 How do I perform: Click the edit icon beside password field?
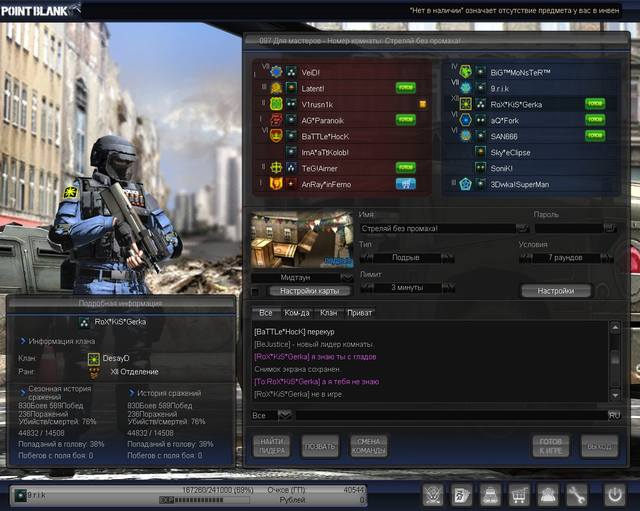pos(609,228)
